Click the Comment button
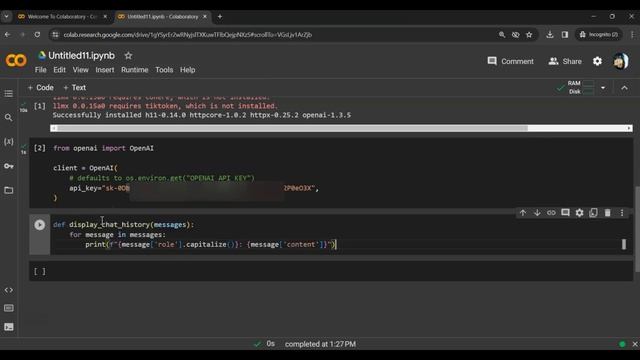 click(511, 61)
